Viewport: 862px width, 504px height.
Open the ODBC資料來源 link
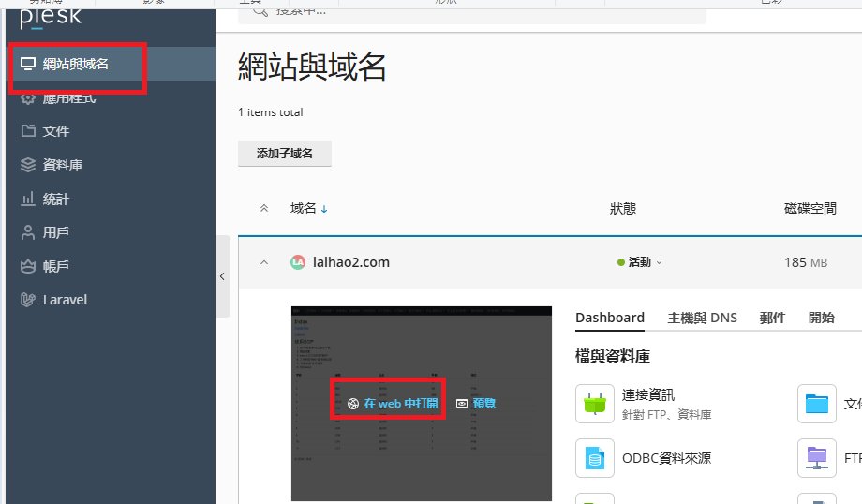[x=666, y=458]
